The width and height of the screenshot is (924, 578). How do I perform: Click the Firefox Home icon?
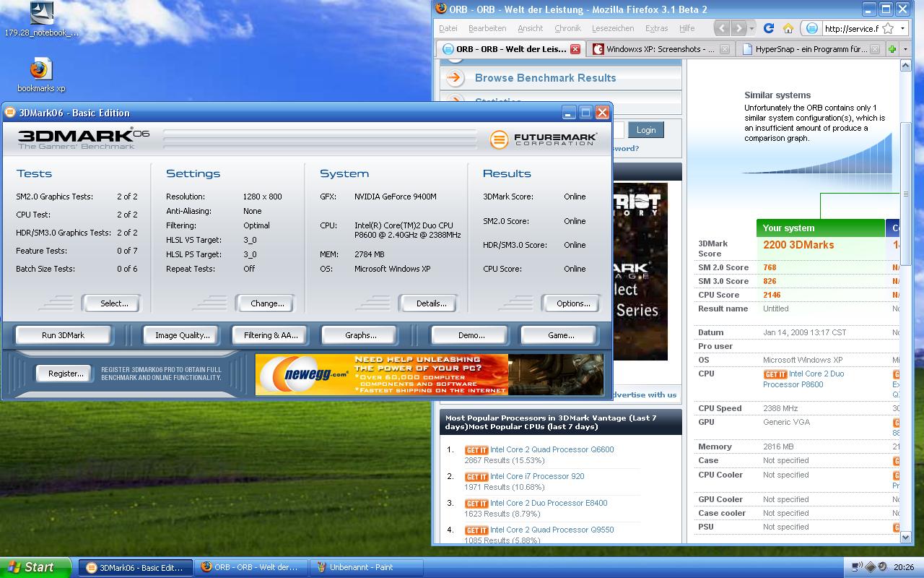(x=788, y=28)
